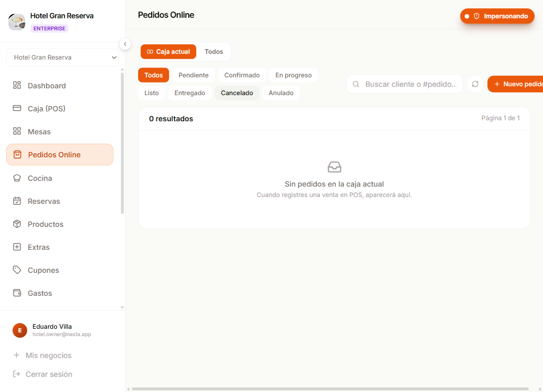
Task: Filter orders by Pendiente
Action: tap(194, 75)
